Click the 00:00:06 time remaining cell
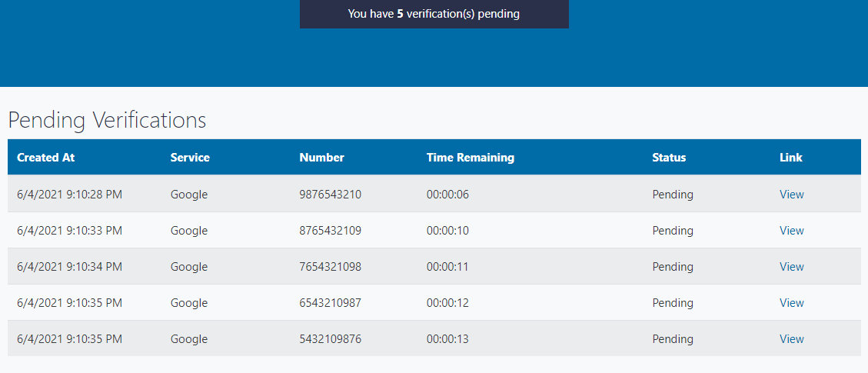The width and height of the screenshot is (868, 373). (447, 195)
